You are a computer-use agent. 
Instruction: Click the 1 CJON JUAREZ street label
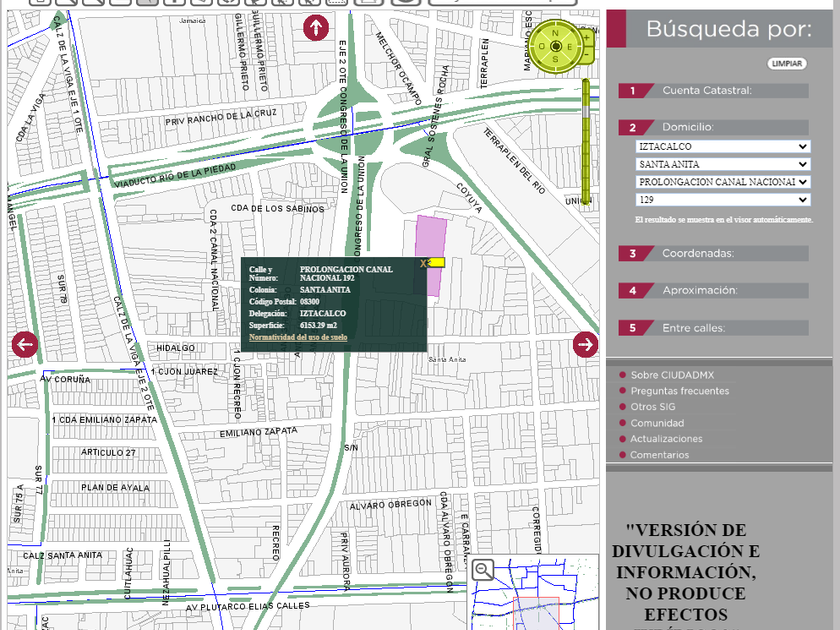coord(184,372)
